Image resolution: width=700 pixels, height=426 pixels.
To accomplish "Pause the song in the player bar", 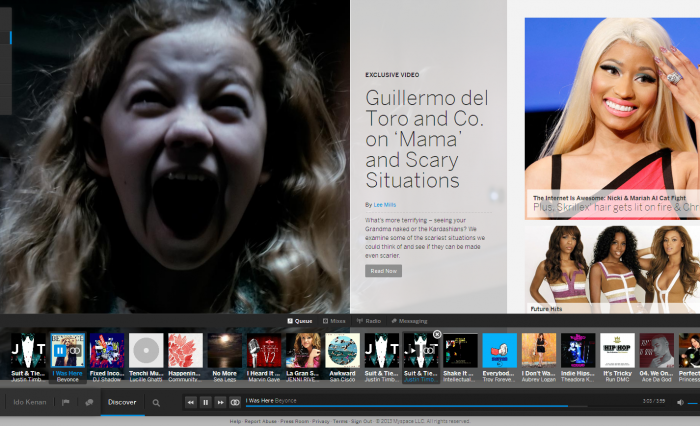I will (205, 402).
